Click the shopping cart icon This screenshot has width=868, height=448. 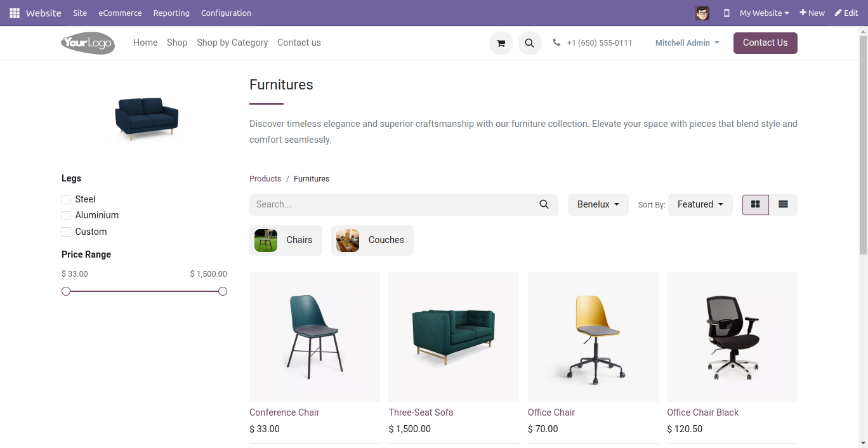[x=501, y=43]
